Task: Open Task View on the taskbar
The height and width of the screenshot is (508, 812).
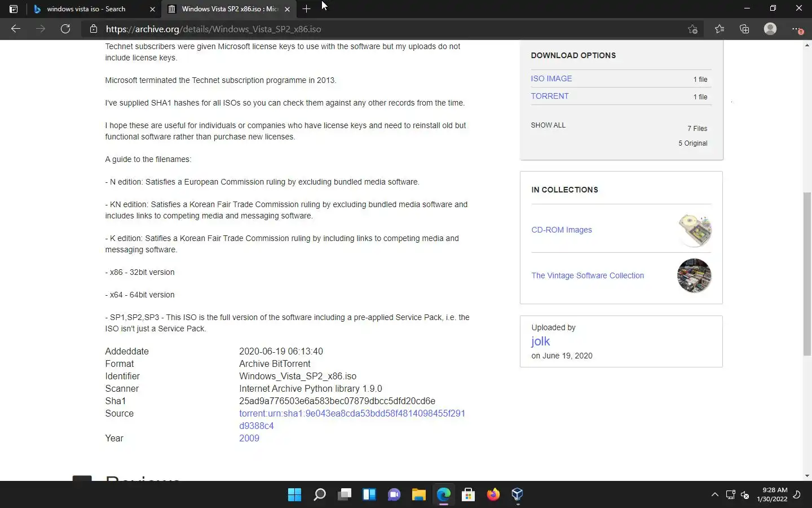Action: 345,495
